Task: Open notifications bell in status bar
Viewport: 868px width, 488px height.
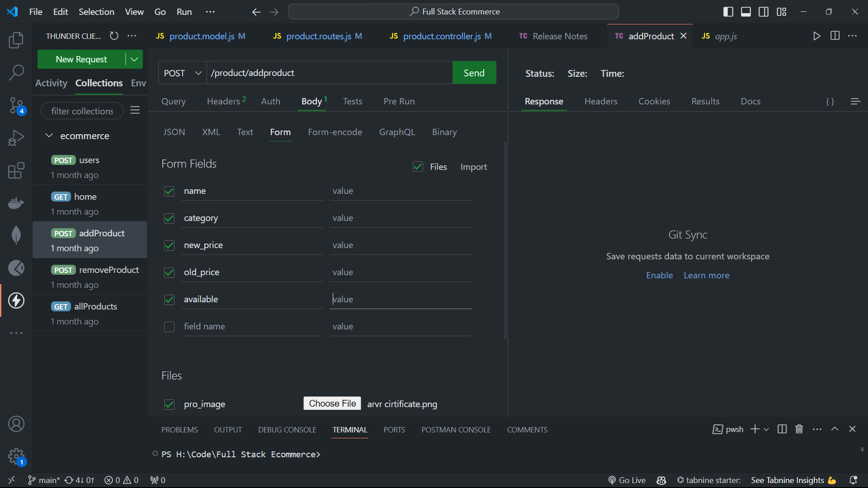Action: coord(854,480)
